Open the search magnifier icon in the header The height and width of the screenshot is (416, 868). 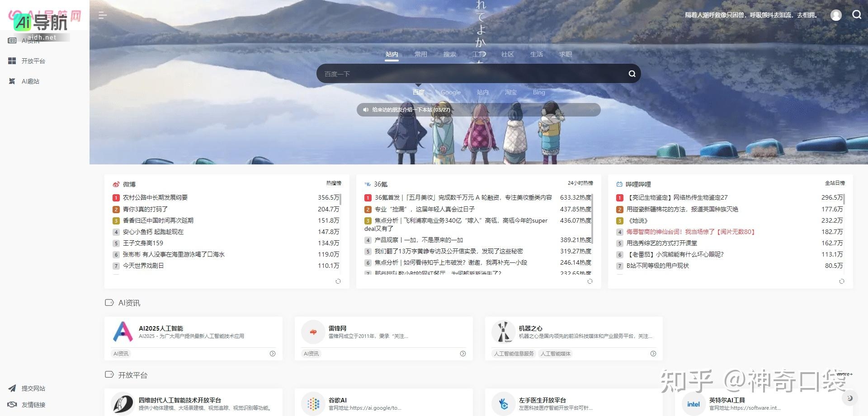(x=856, y=14)
